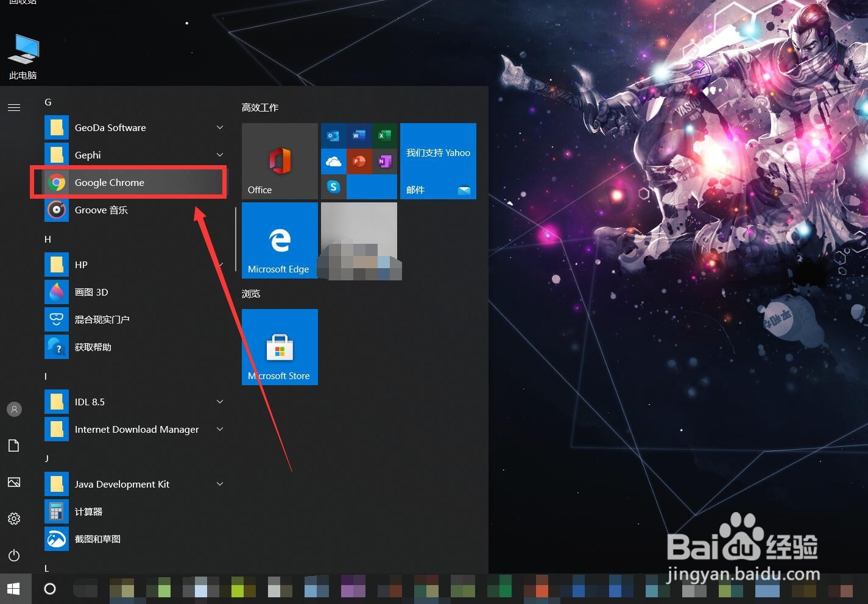Open the Microsoft Store tile
Viewport: 868px width, 604px height.
[x=280, y=347]
